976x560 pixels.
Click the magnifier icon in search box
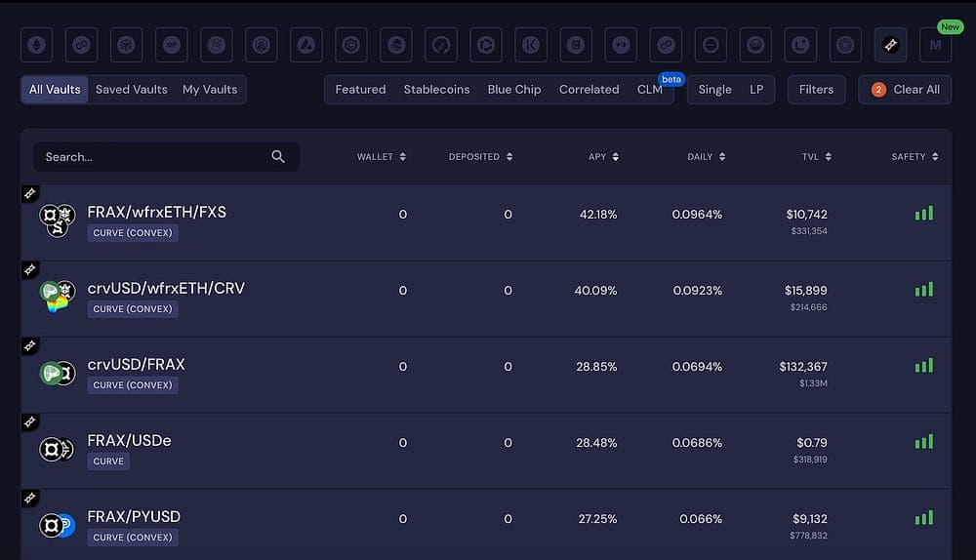click(278, 157)
